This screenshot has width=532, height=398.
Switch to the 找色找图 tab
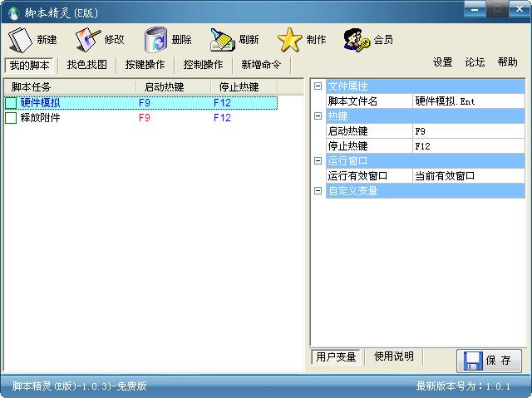pyautogui.click(x=86, y=65)
